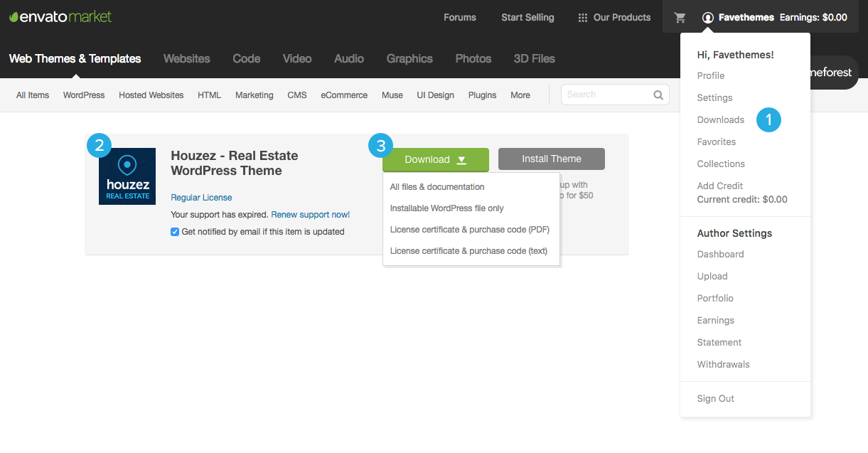Click the search magnifier icon
Screen dimensions: 868x453
(659, 95)
